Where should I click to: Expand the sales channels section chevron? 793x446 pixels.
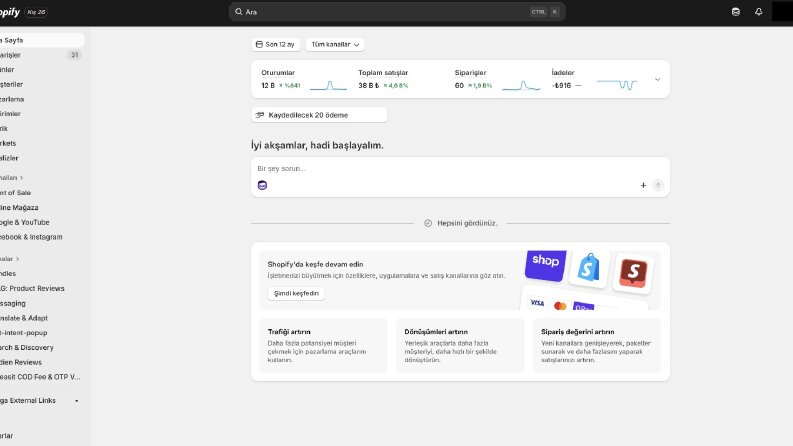pos(21,178)
